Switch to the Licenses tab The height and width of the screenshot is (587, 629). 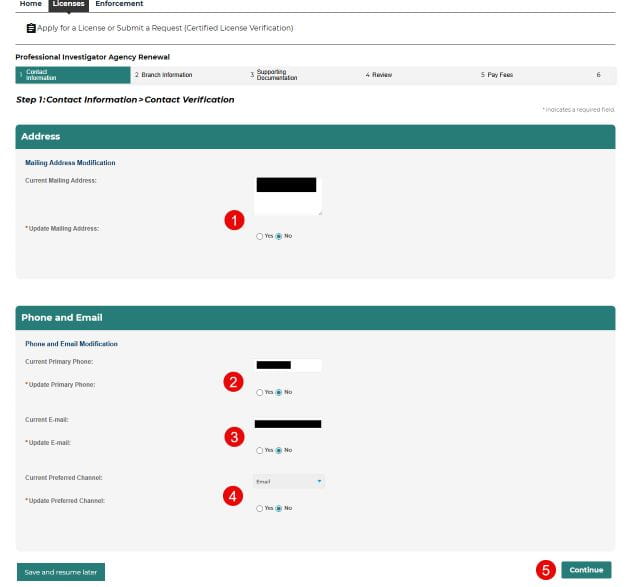[69, 4]
